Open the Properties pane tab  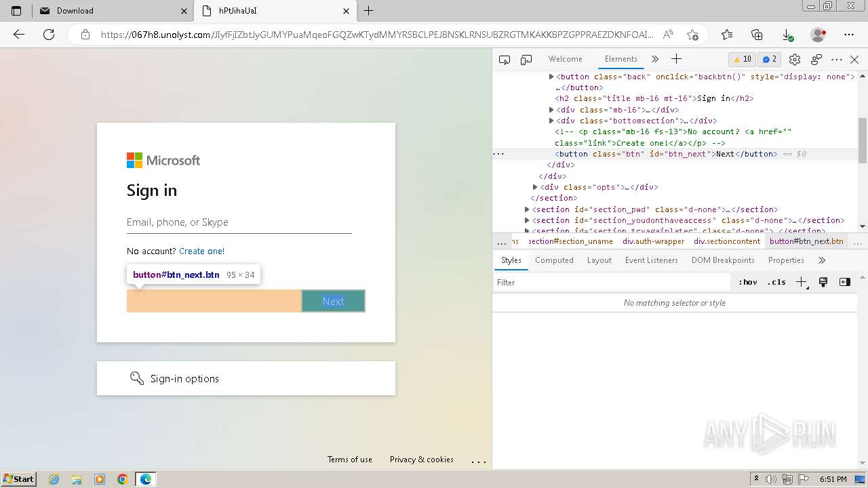[786, 260]
